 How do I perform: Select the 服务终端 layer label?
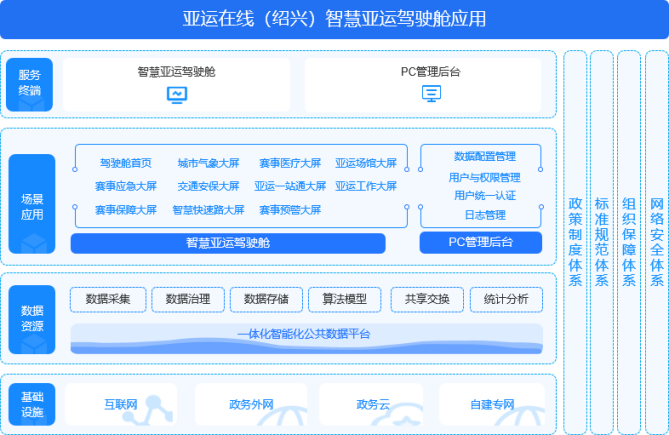[x=29, y=84]
